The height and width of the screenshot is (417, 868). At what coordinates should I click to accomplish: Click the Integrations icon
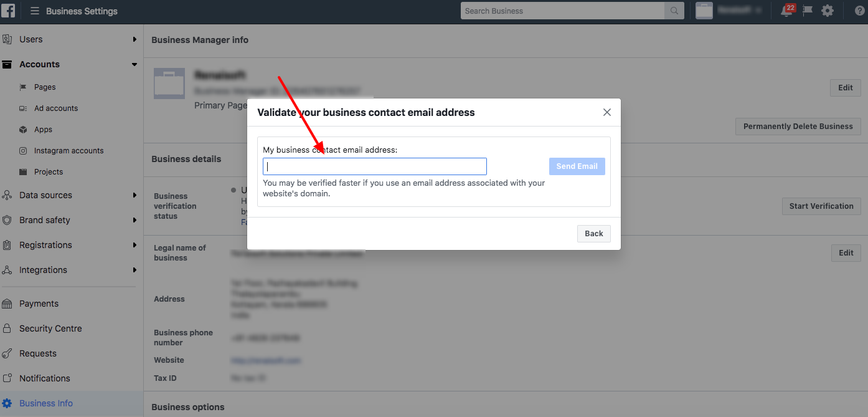tap(7, 270)
